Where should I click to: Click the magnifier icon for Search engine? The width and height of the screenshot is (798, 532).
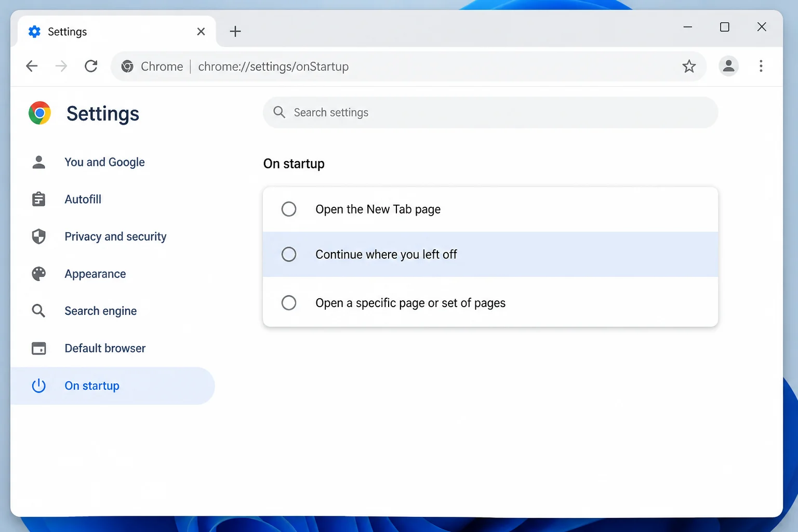coord(38,311)
